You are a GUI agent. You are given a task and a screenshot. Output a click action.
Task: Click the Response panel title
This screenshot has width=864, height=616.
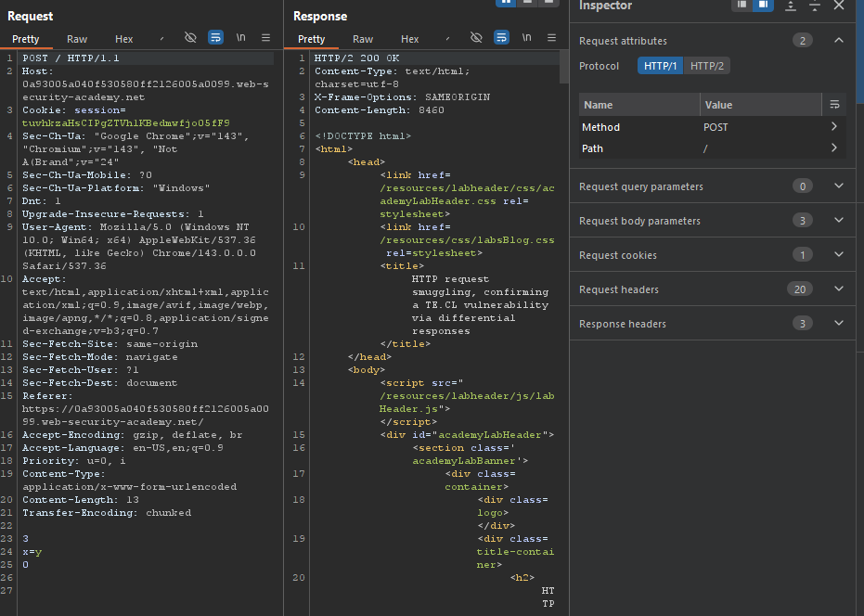(x=320, y=16)
